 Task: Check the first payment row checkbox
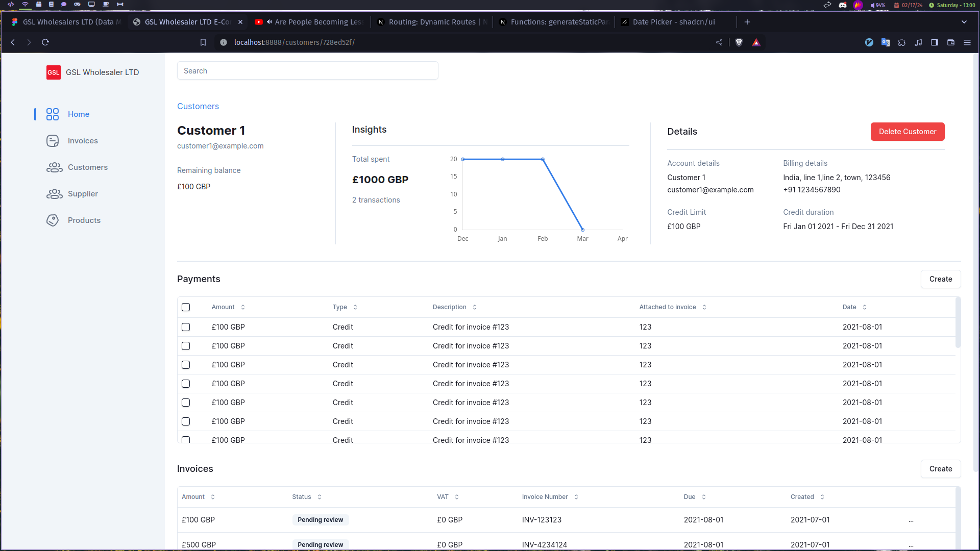[186, 327]
